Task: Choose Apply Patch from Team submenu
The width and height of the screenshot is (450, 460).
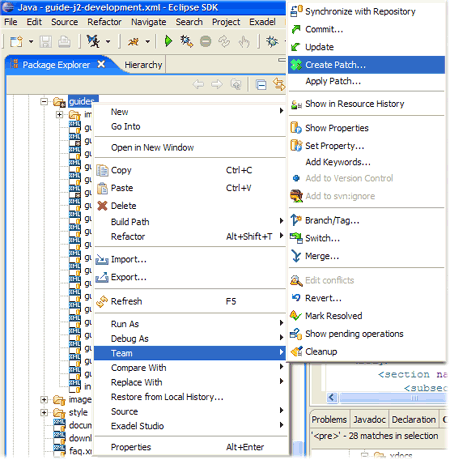Action: coord(367,81)
